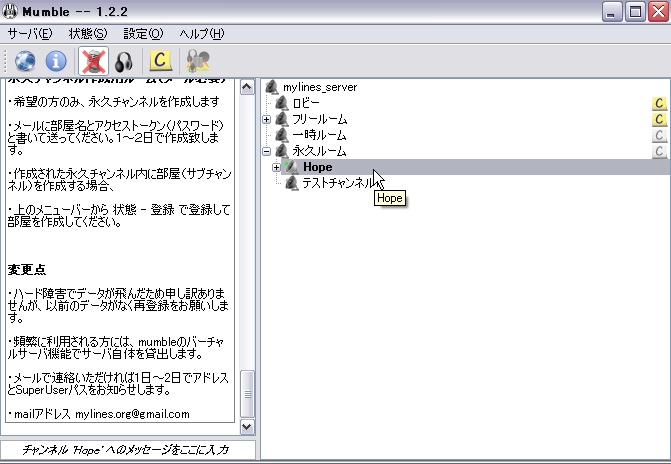Minimize the Mumble window
This screenshot has height=464, width=671.
(612, 12)
